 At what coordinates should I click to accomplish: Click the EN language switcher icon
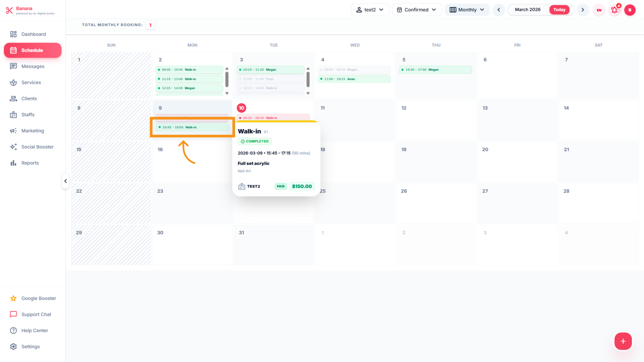point(599,10)
